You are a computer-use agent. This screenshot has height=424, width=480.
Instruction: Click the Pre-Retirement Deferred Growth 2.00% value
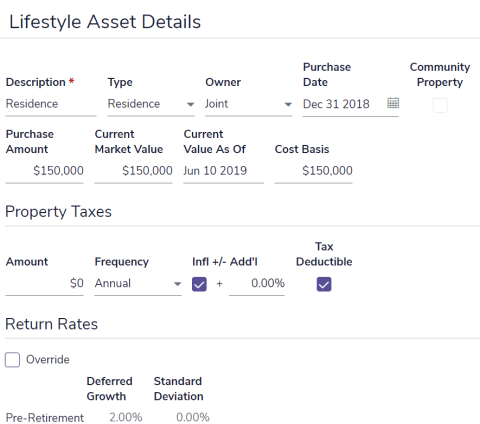[126, 417]
